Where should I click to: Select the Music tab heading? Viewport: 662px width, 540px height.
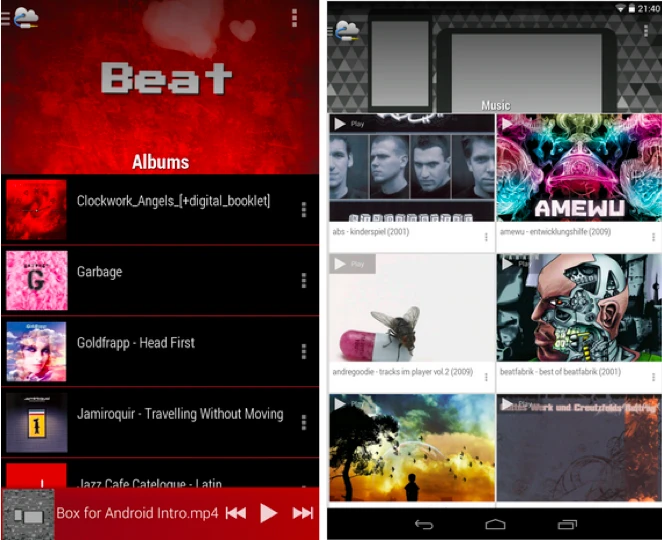[x=495, y=105]
